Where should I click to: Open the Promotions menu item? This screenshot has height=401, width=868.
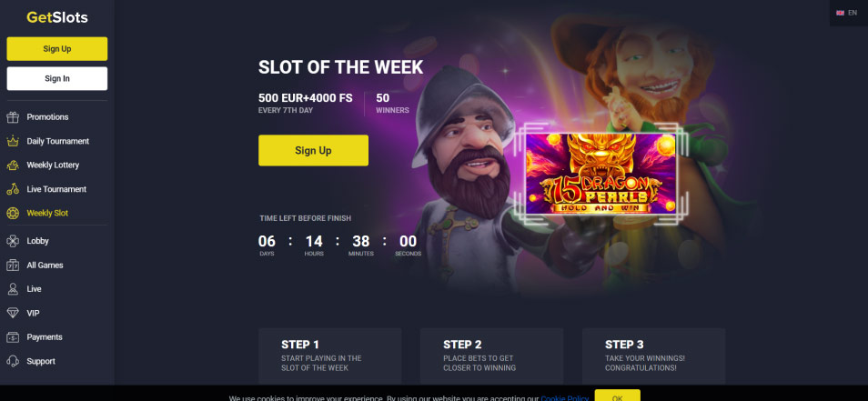47,117
